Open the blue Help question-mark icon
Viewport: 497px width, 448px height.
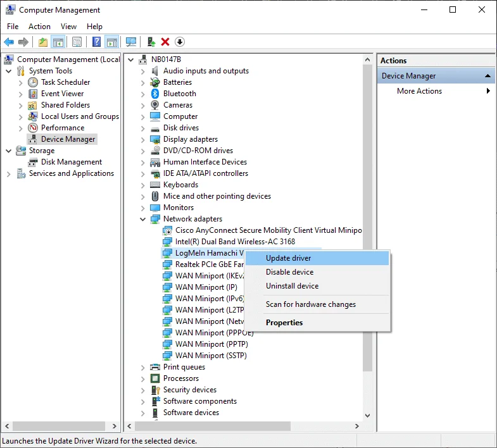[x=96, y=42]
